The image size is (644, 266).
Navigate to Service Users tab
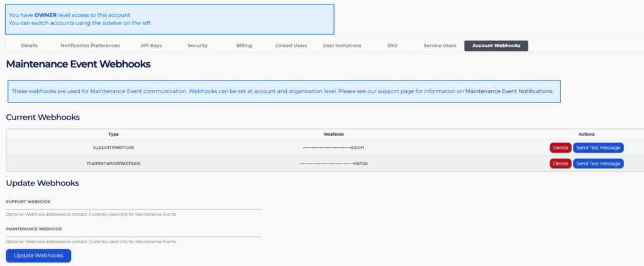(440, 46)
